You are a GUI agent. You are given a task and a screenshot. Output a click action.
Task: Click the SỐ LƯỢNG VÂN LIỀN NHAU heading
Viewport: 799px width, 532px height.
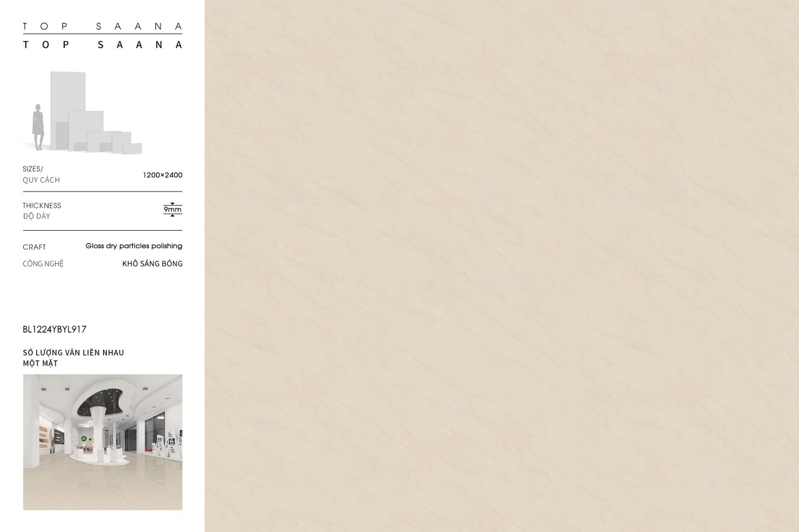coord(74,352)
